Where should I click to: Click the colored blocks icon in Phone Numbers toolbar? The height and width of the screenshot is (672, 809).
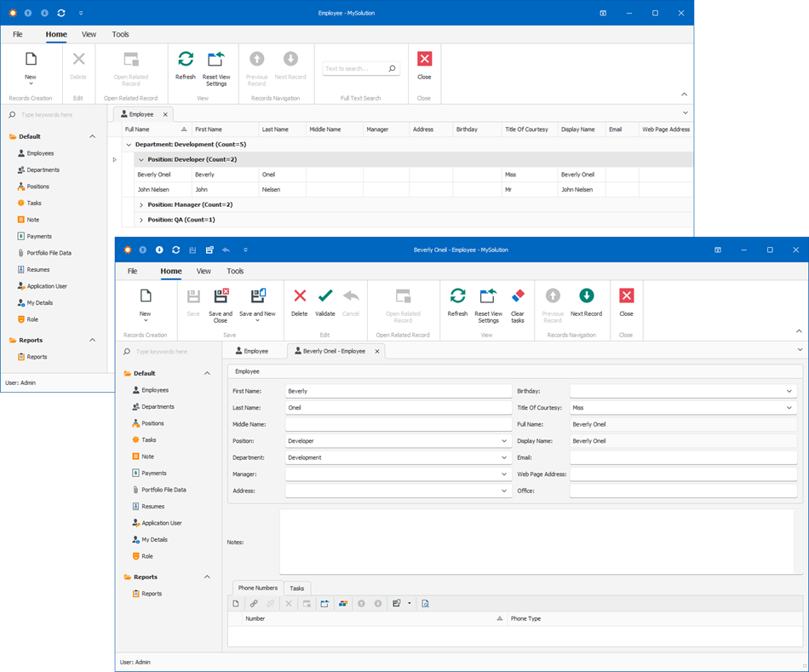(343, 603)
